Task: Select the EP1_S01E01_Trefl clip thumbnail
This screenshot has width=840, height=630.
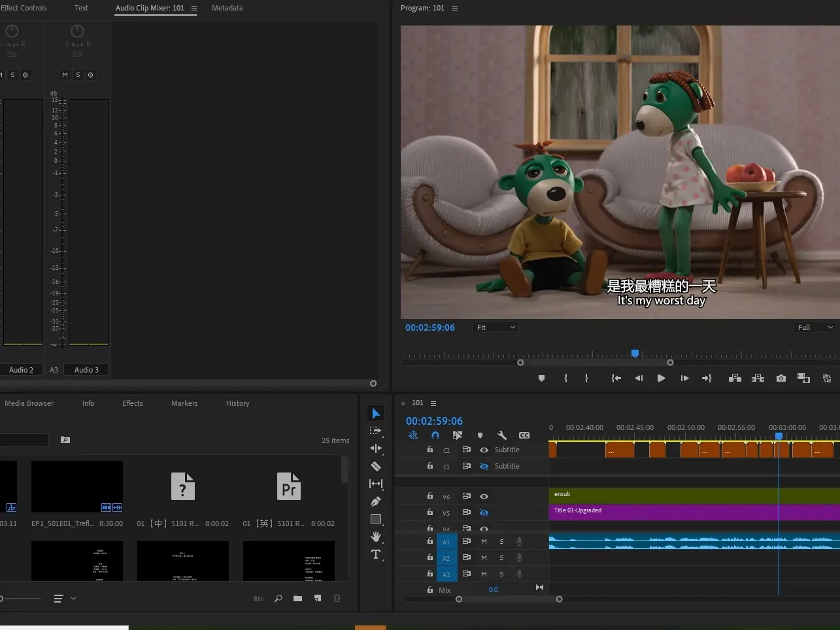Action: pyautogui.click(x=77, y=486)
